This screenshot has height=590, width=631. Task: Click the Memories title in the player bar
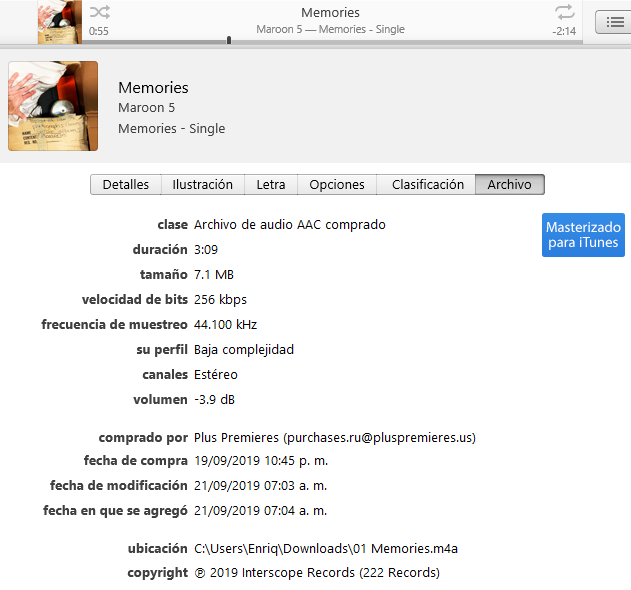click(330, 12)
